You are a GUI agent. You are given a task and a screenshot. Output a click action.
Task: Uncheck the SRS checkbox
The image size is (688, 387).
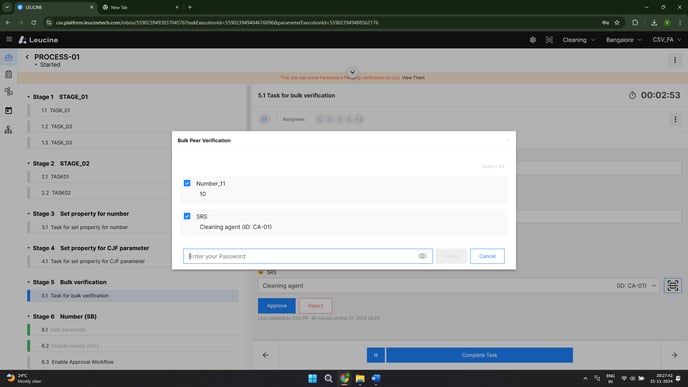click(187, 216)
